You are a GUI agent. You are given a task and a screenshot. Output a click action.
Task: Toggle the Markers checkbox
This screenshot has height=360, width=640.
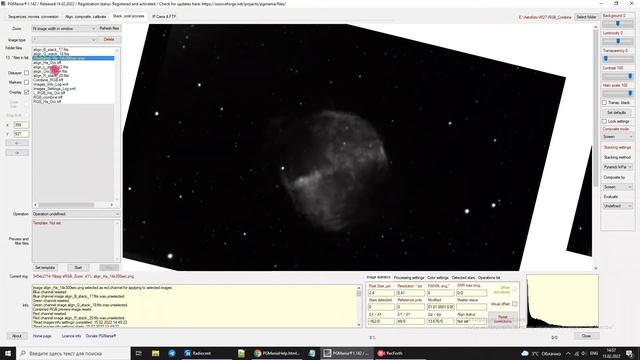pos(27,82)
